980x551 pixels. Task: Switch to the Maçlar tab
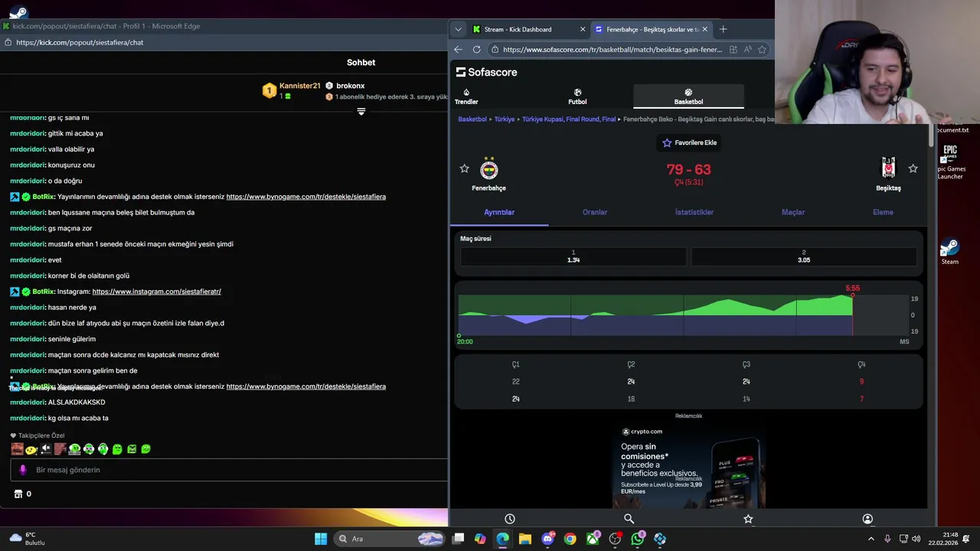pyautogui.click(x=793, y=212)
